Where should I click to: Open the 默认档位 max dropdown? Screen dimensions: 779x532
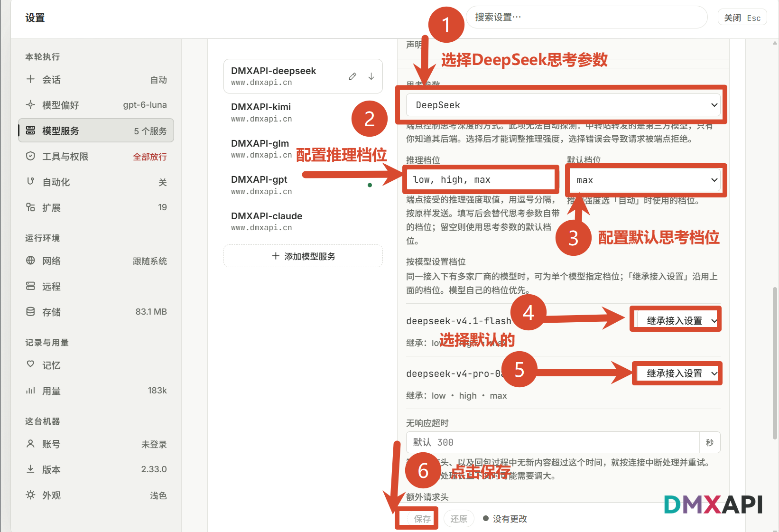644,180
